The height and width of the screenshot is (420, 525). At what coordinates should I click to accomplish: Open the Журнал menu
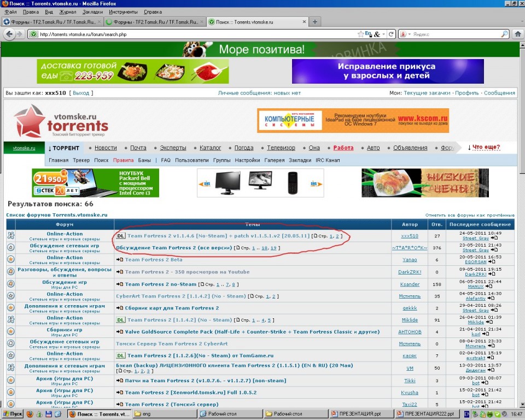(x=68, y=11)
